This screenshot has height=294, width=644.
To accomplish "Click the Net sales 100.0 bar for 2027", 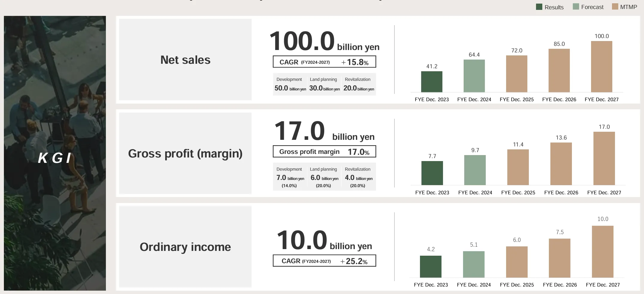I will pyautogui.click(x=602, y=66).
